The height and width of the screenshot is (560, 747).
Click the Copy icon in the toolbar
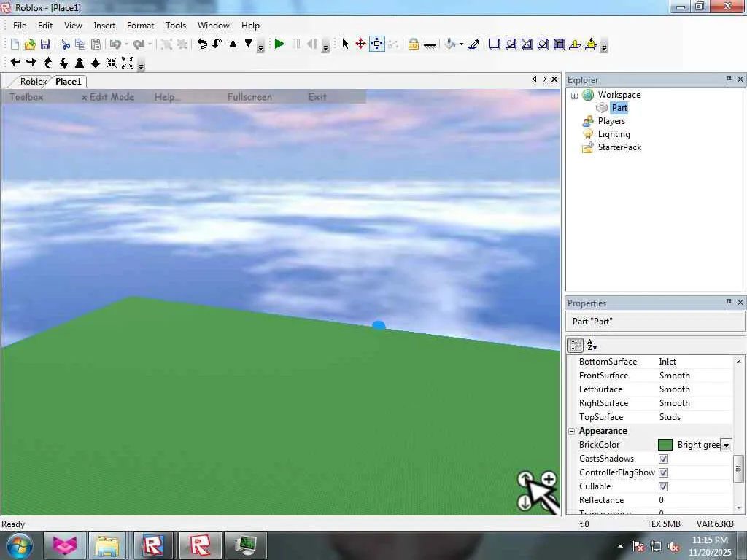pos(80,44)
